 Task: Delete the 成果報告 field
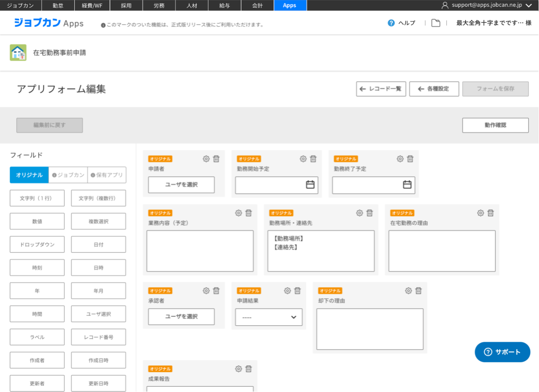(x=248, y=369)
